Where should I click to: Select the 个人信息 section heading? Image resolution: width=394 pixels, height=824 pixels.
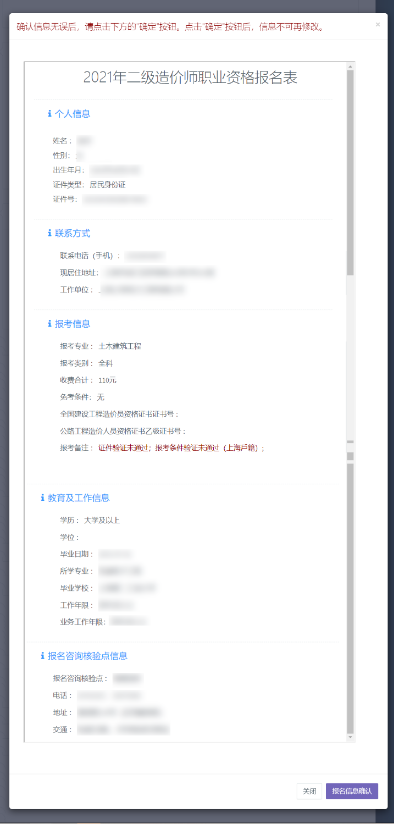pyautogui.click(x=72, y=114)
